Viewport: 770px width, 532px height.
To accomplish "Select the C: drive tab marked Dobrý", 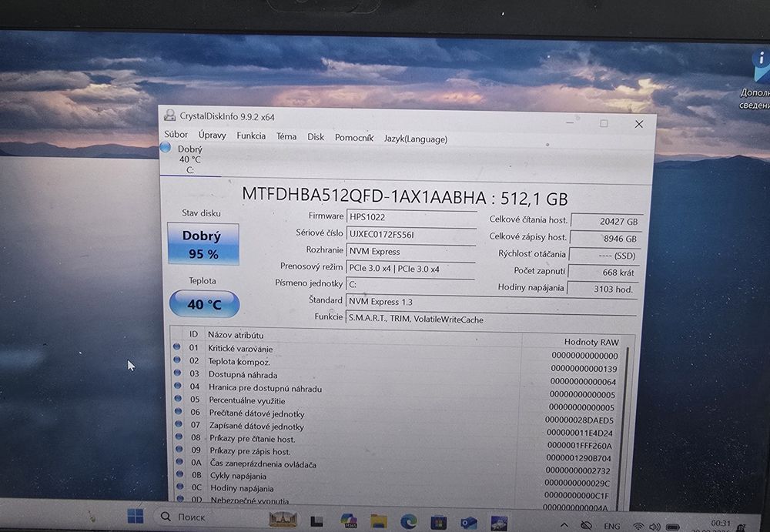I will coord(190,159).
